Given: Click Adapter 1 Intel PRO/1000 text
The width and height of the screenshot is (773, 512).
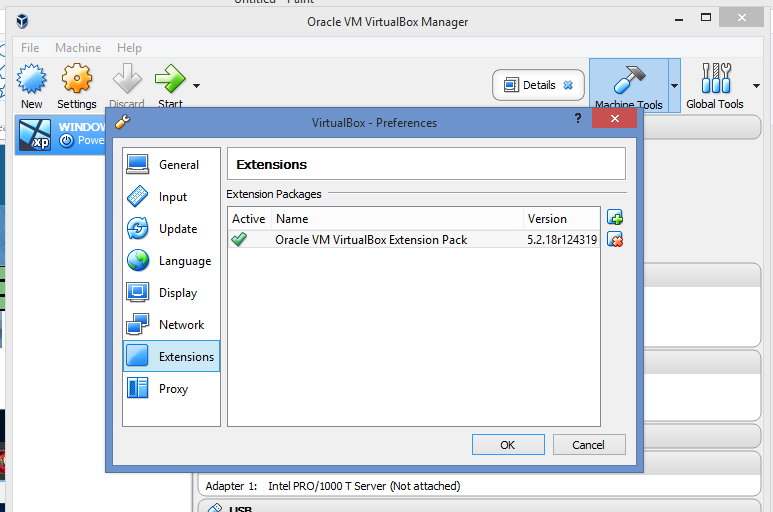Looking at the screenshot, I should click(x=333, y=486).
